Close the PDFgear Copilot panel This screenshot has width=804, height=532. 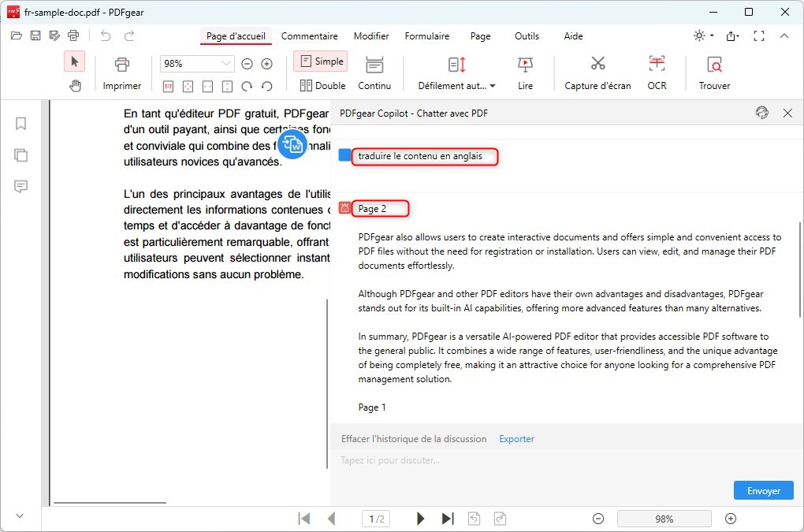pos(787,113)
